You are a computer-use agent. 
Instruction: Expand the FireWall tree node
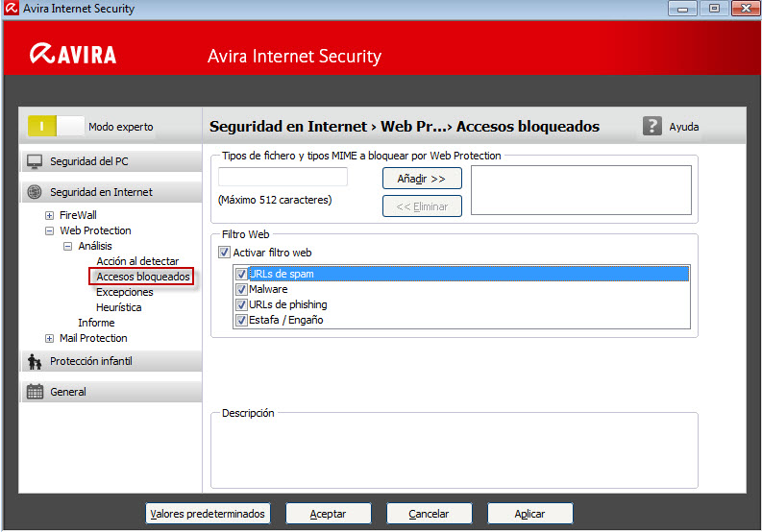click(49, 215)
